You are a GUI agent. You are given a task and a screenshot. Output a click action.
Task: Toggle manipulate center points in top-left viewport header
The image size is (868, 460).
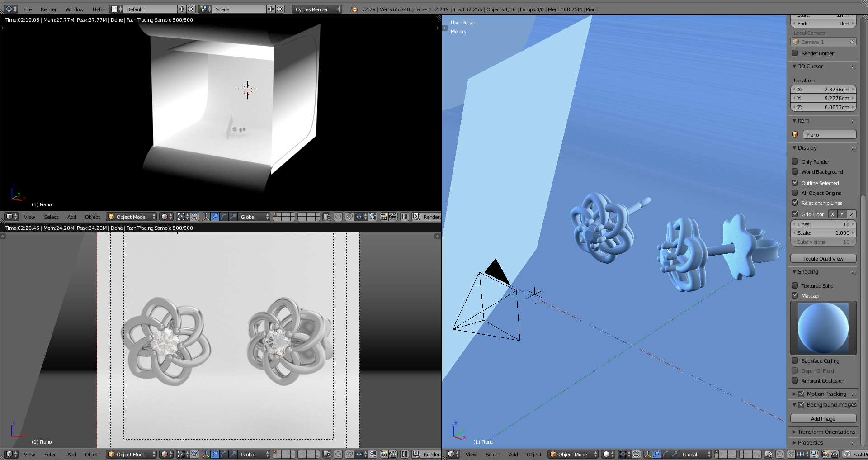tap(194, 217)
